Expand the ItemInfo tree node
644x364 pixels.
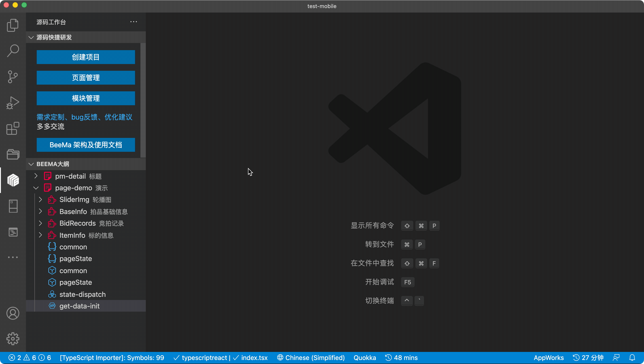coord(40,235)
